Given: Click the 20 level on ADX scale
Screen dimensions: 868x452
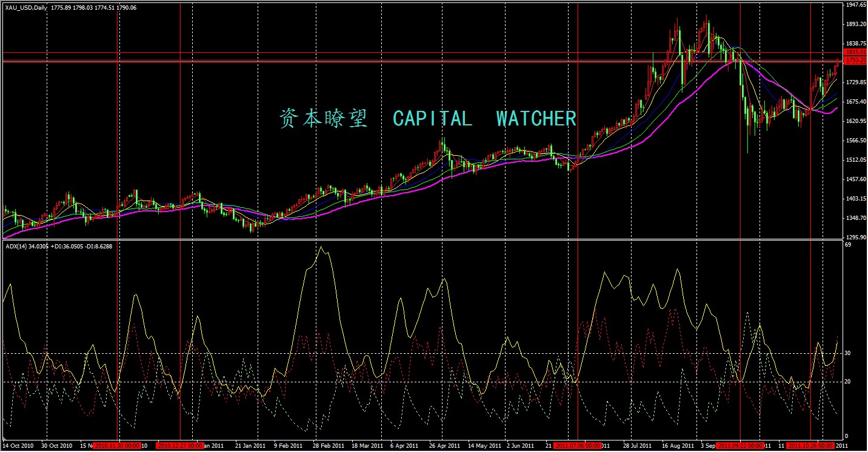Looking at the screenshot, I should [849, 382].
